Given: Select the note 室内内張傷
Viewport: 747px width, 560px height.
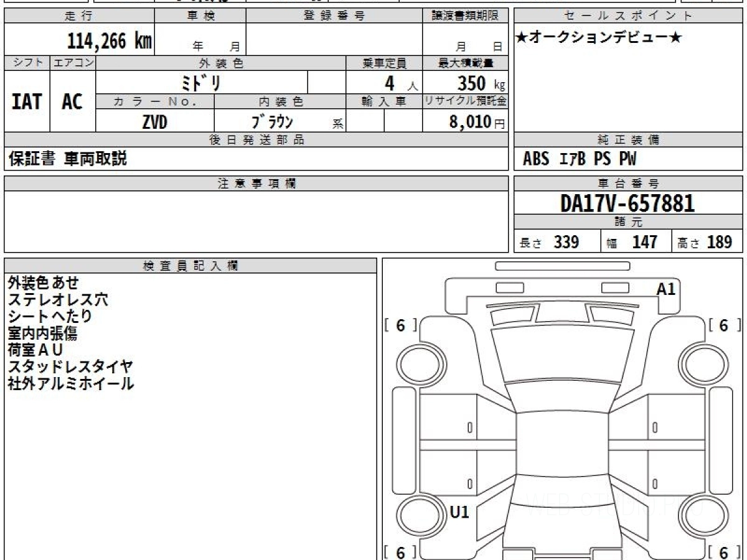Looking at the screenshot, I should click(43, 334).
